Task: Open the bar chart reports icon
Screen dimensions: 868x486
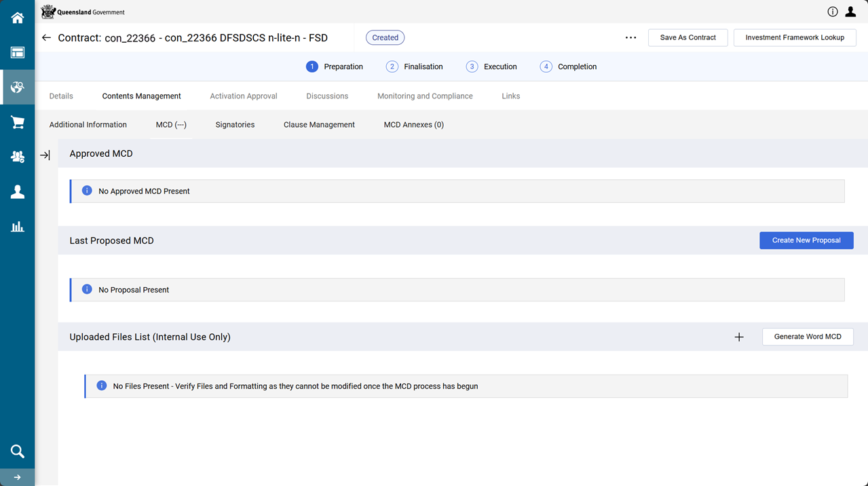Action: coord(17,227)
